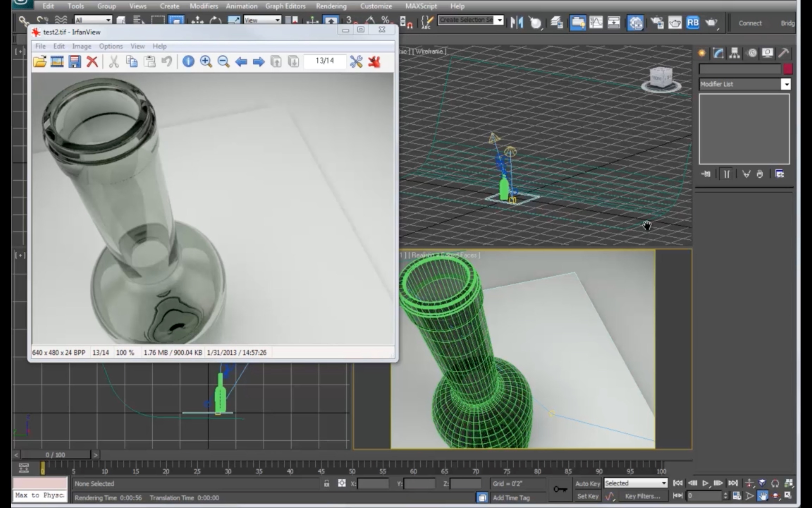Open IrfanView Image menu
This screenshot has width=812, height=508.
(x=81, y=46)
